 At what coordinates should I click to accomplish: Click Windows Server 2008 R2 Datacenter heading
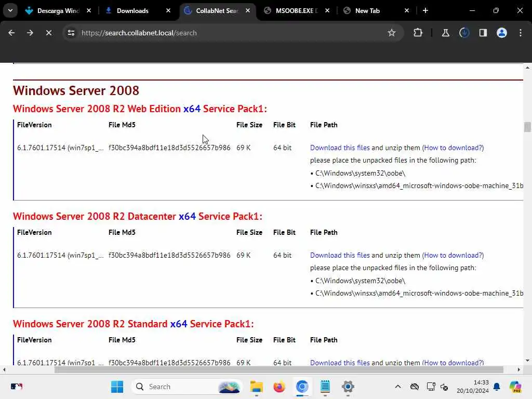[x=137, y=216]
